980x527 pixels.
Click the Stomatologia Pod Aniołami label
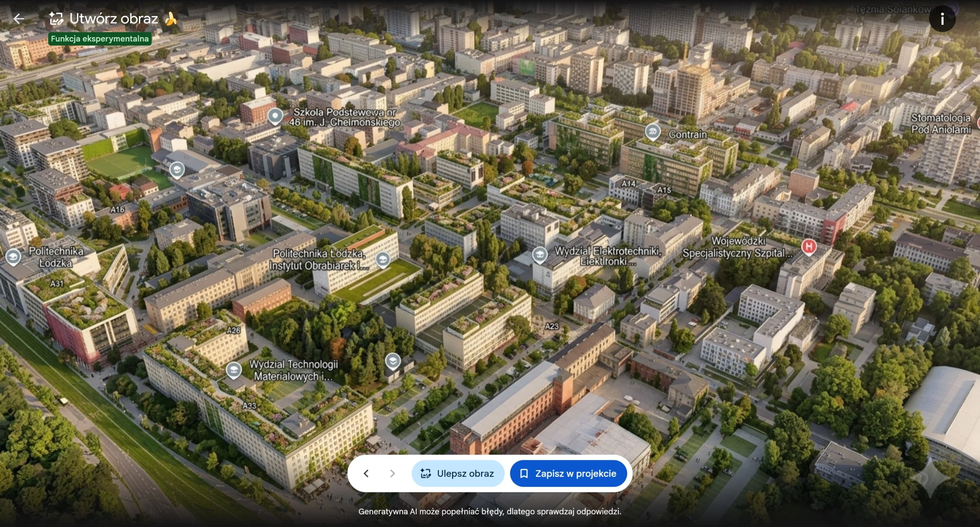(x=941, y=124)
